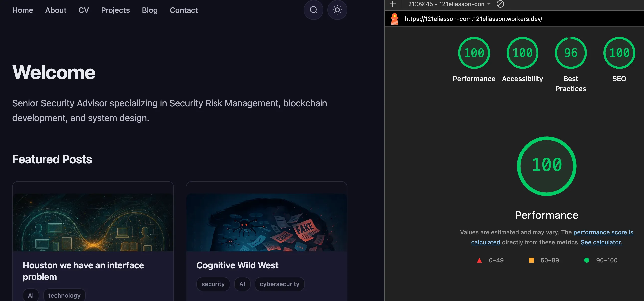644x301 pixels.
Task: Click the large Performance 100 gauge
Action: [546, 166]
